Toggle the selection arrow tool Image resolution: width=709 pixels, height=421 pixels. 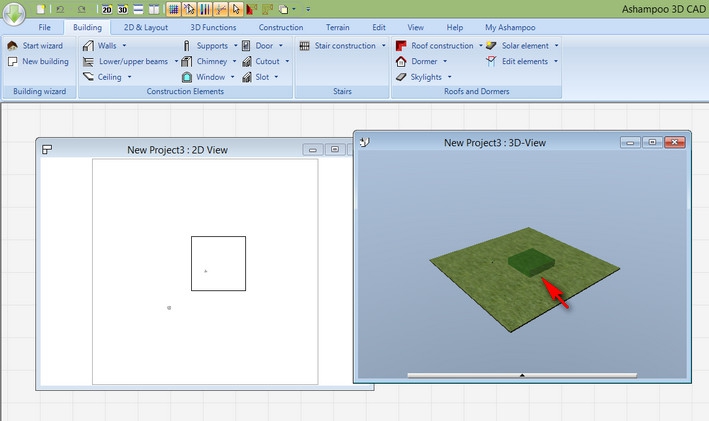236,9
